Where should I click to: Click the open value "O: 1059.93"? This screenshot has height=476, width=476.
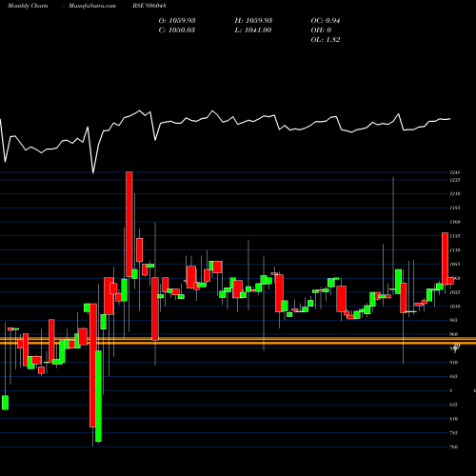click(x=177, y=21)
